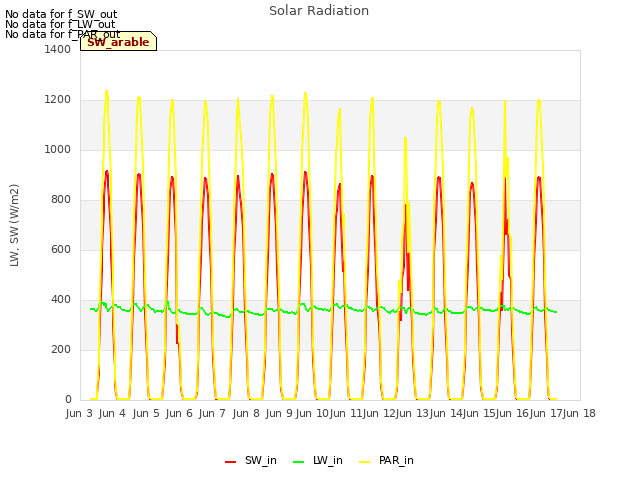Click x-axis label Jun 14
640x480 pixels.
pyautogui.click(x=446, y=413)
